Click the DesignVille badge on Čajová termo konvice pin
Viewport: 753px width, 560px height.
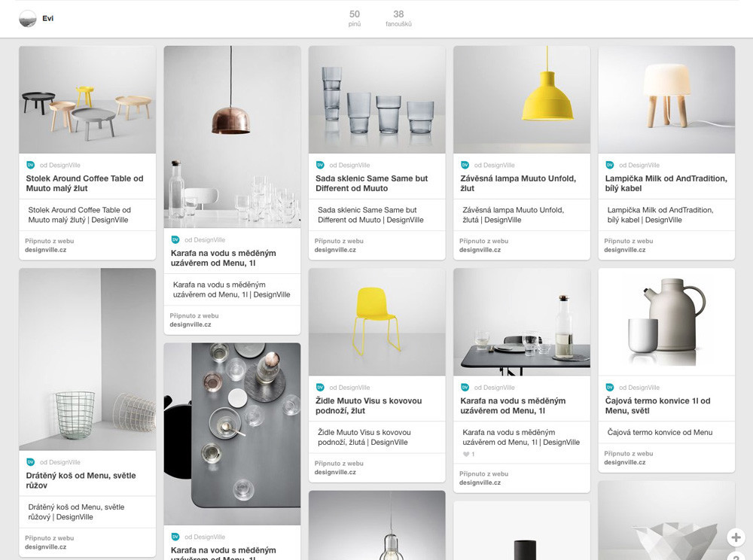pyautogui.click(x=609, y=387)
